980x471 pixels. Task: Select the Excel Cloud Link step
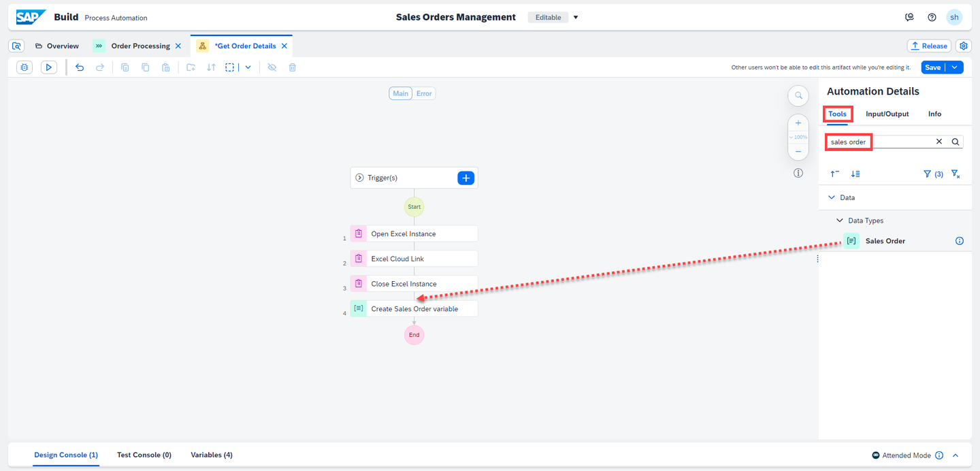pyautogui.click(x=414, y=259)
